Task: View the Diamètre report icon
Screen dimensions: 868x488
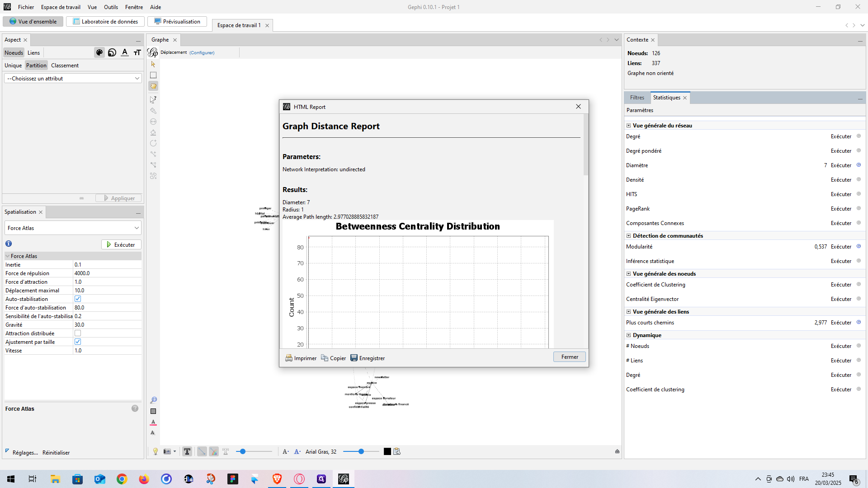Action: tap(859, 165)
